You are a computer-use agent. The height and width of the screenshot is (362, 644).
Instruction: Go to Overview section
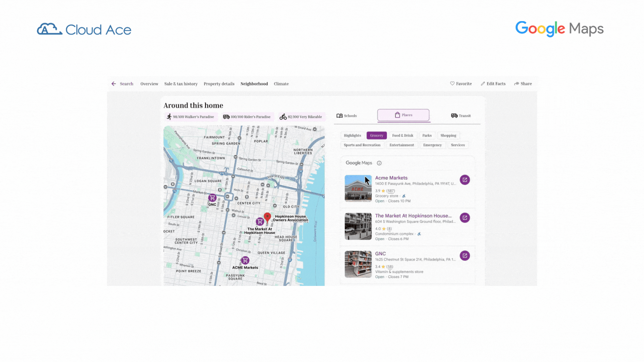[149, 84]
